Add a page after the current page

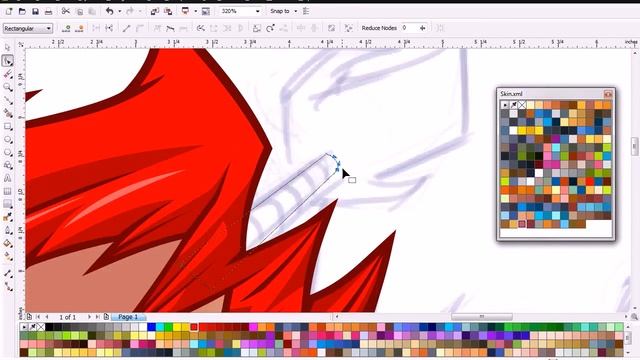(106, 317)
